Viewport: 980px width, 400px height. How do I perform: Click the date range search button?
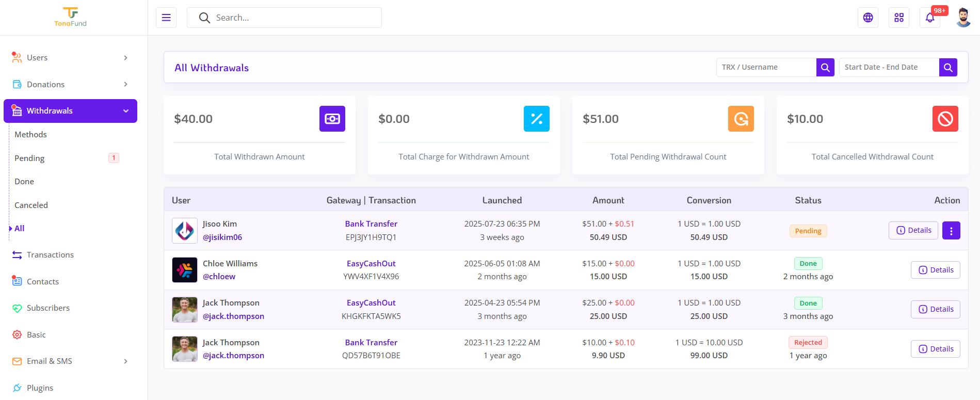[x=948, y=67]
